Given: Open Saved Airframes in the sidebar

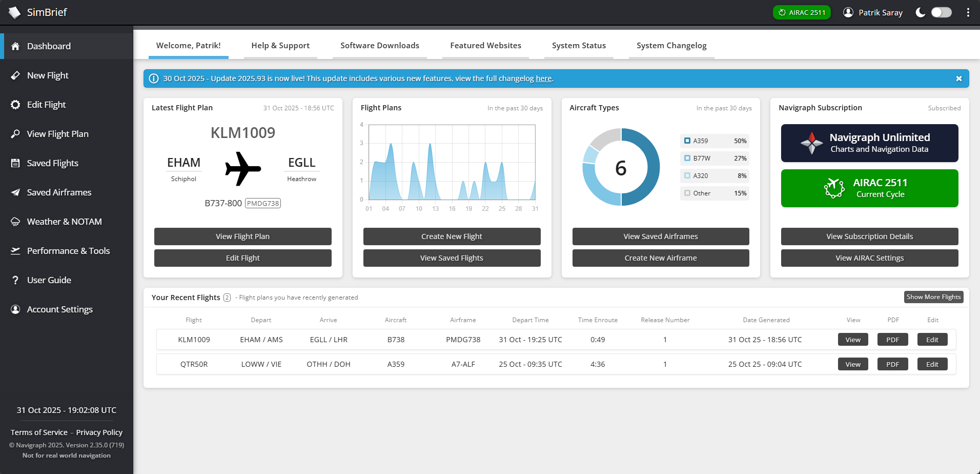Looking at the screenshot, I should click(59, 192).
